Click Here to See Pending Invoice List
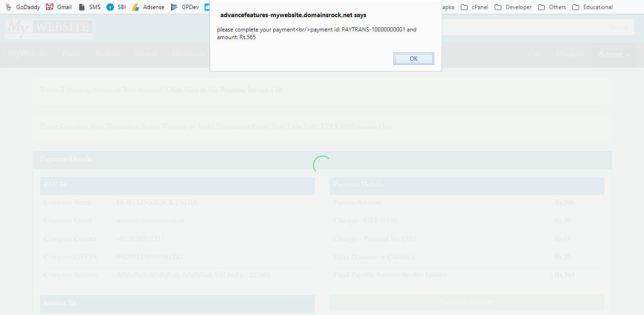Image resolution: width=644 pixels, height=315 pixels. [x=224, y=90]
